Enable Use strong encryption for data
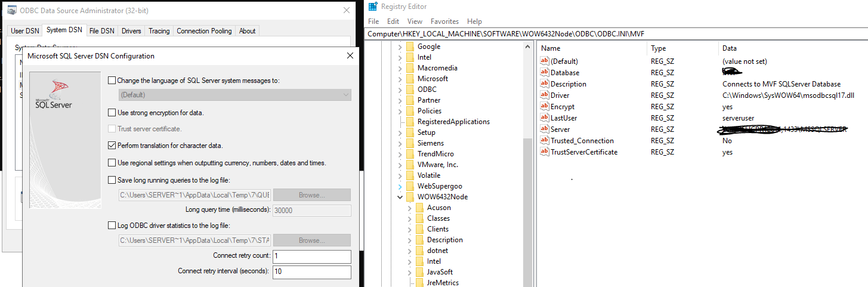 point(112,113)
